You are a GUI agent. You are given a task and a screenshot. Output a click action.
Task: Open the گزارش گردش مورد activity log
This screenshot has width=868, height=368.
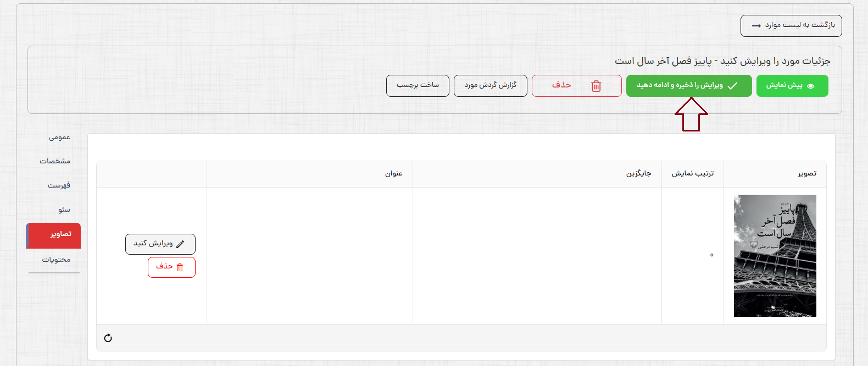coord(490,85)
